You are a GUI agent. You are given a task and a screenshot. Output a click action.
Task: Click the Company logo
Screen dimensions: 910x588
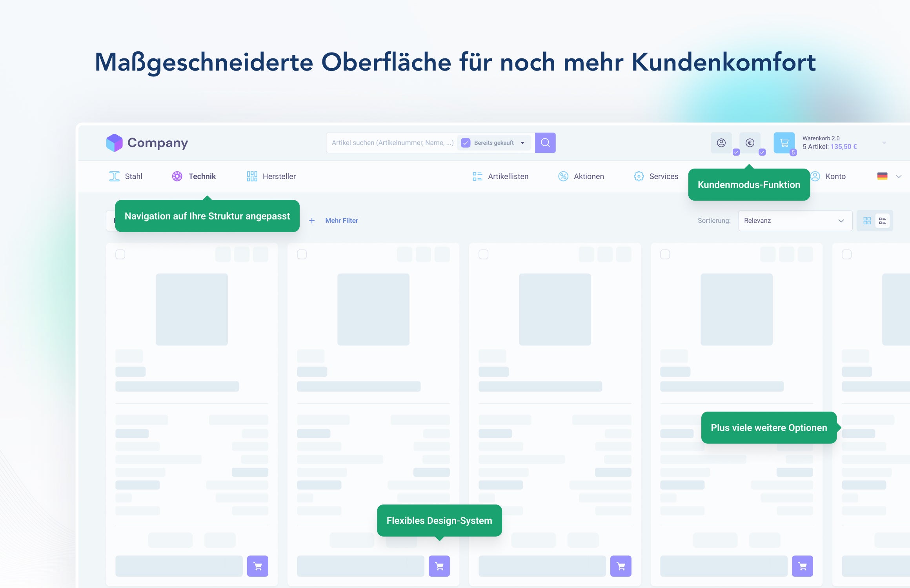[147, 143]
